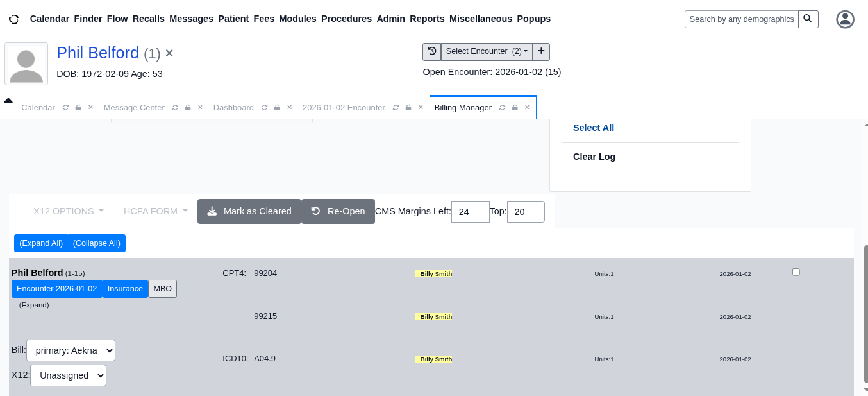The width and height of the screenshot is (868, 396).
Task: Toggle the lock on 2026-01-02 Encounter tab
Action: point(408,108)
